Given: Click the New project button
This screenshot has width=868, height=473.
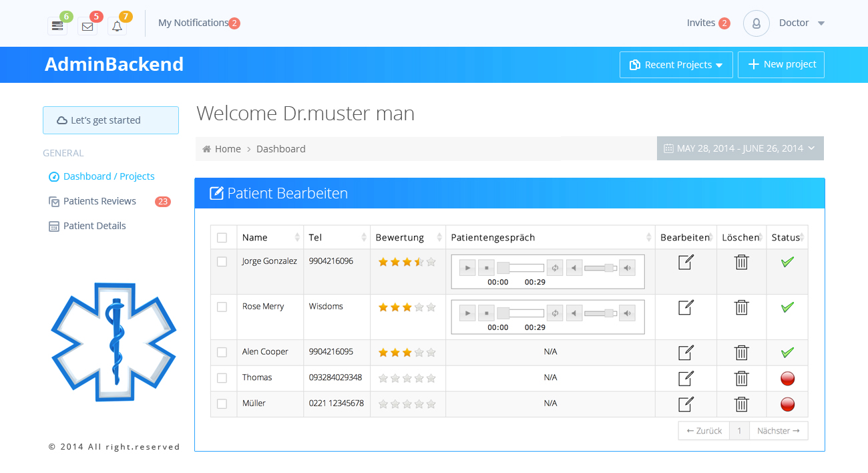Looking at the screenshot, I should [x=781, y=65].
